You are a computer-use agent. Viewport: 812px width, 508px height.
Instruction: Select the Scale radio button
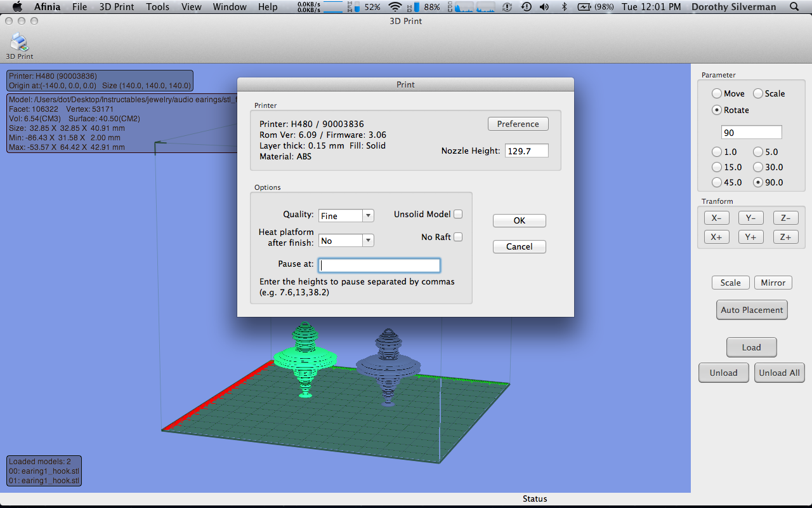[x=758, y=93]
